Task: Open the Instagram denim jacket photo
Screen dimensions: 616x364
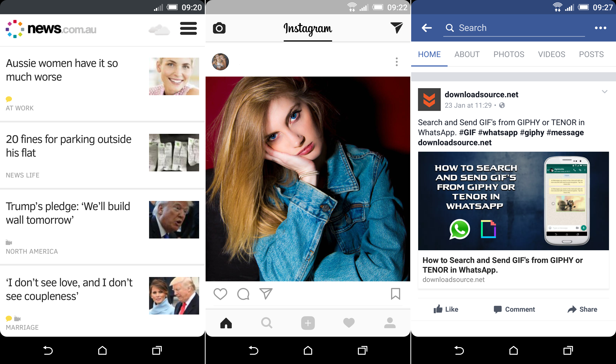Action: 308,179
